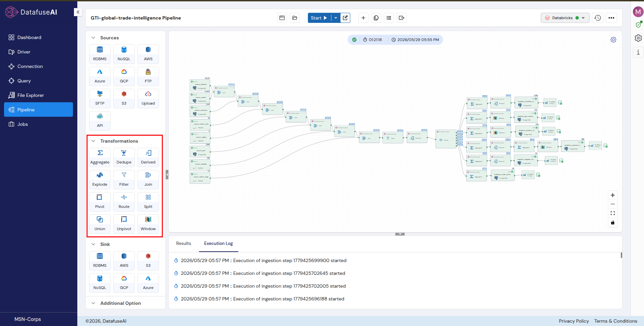Collapse the Sink section
Screen dimensions: 644x326
tap(93, 244)
